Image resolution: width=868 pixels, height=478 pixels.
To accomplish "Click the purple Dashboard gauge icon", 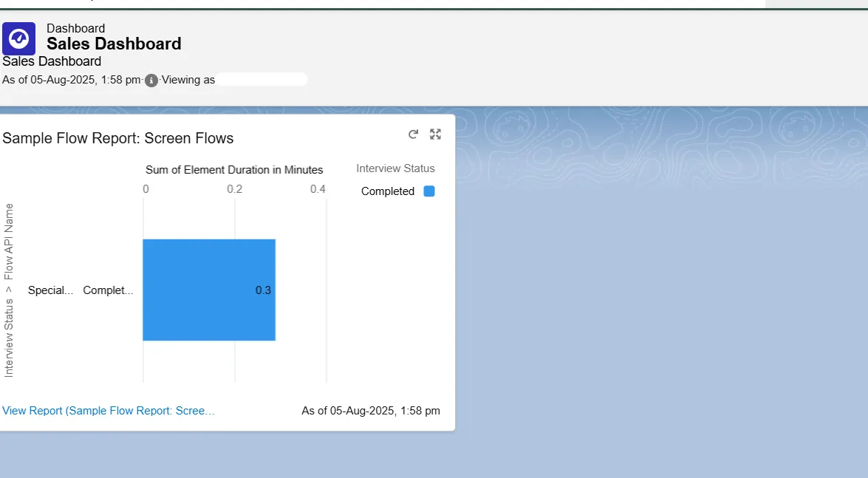I will tap(18, 38).
